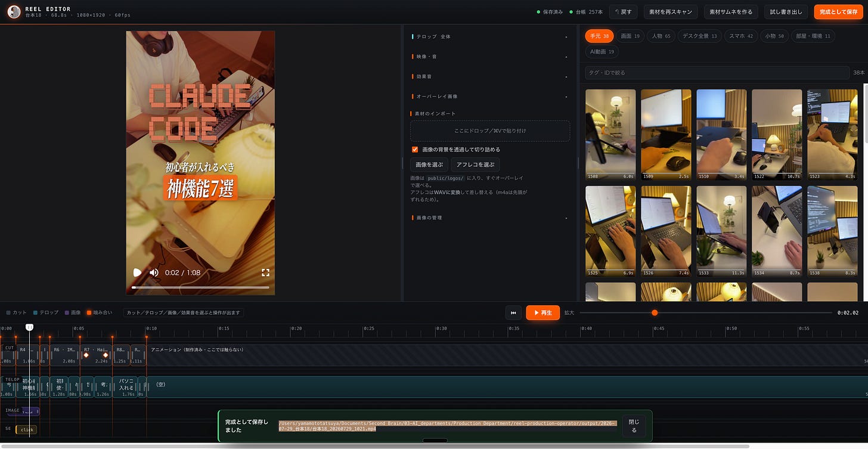Viewport: 868px width, 449px height.
Task: Select clip thumbnail 1538
Action: (832, 231)
